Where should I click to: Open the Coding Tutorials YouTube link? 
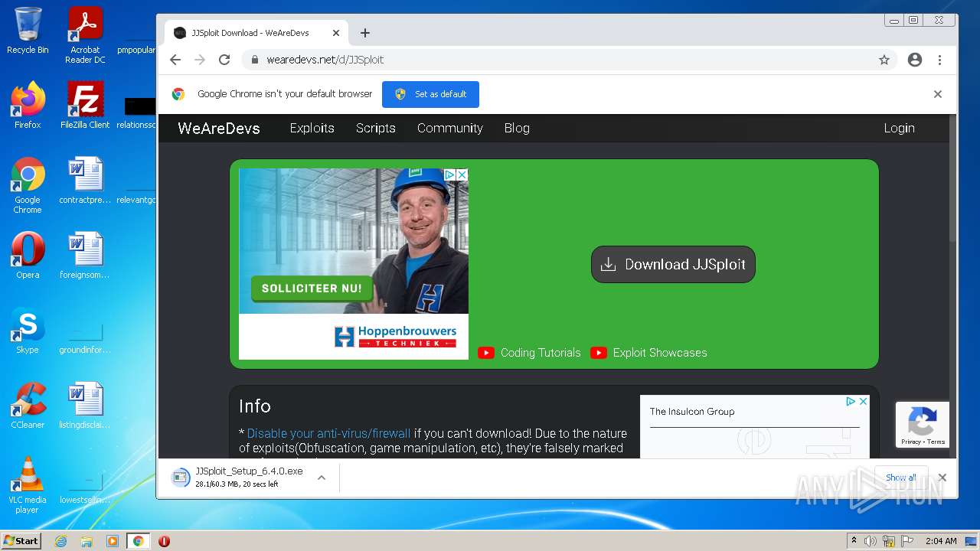tap(529, 353)
